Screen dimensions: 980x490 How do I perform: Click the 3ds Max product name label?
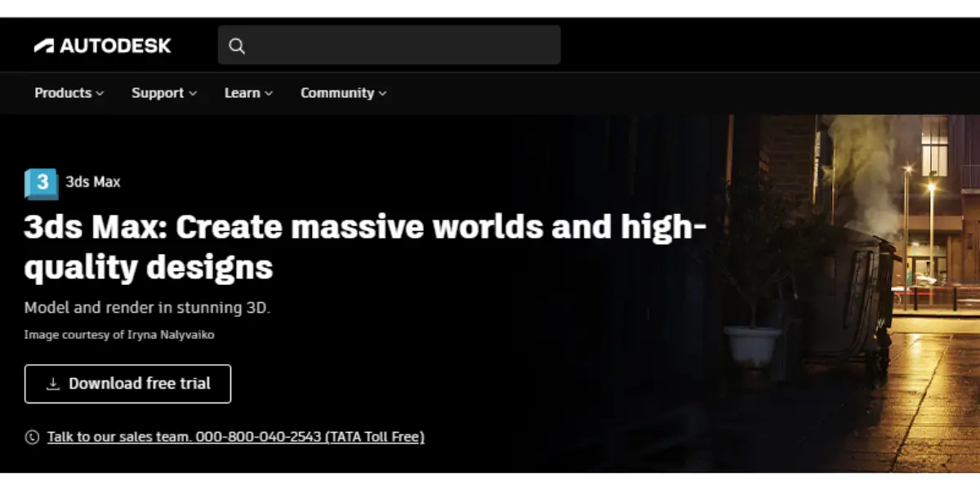click(93, 182)
